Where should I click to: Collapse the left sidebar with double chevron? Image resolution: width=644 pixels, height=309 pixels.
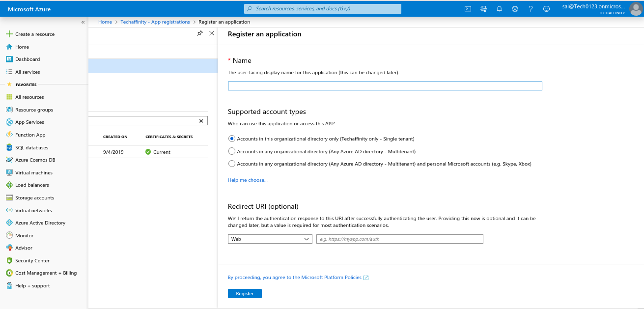point(83,22)
